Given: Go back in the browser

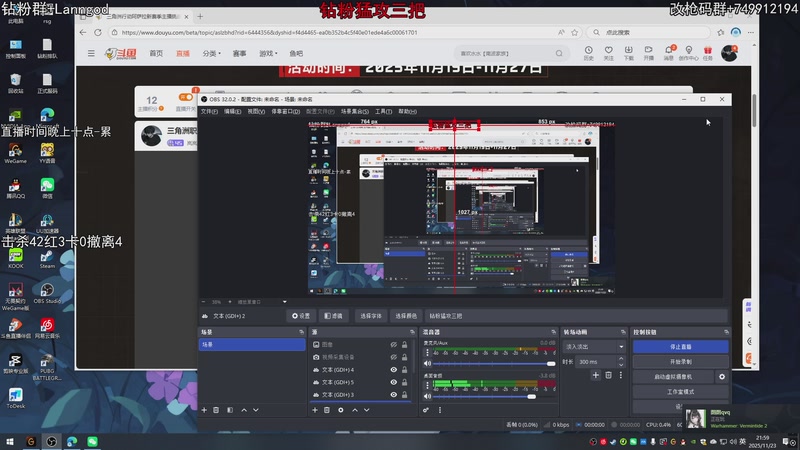Looking at the screenshot, I should pyautogui.click(x=83, y=32).
